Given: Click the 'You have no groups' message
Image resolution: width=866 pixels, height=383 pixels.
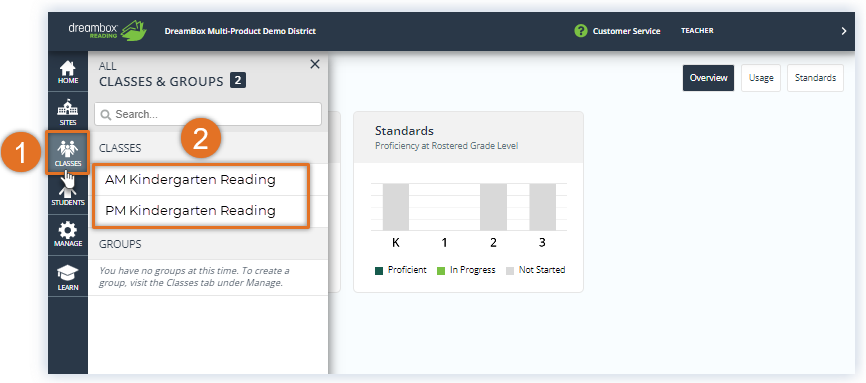Looking at the screenshot, I should [194, 277].
